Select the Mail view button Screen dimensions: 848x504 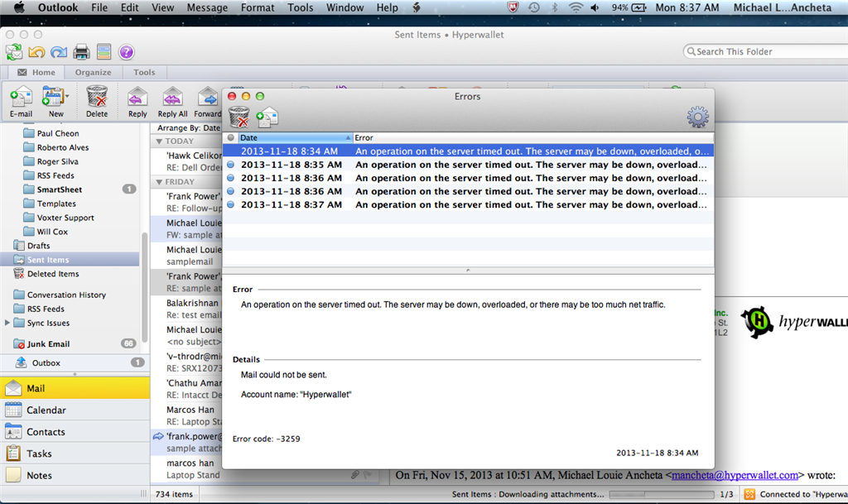[x=75, y=388]
